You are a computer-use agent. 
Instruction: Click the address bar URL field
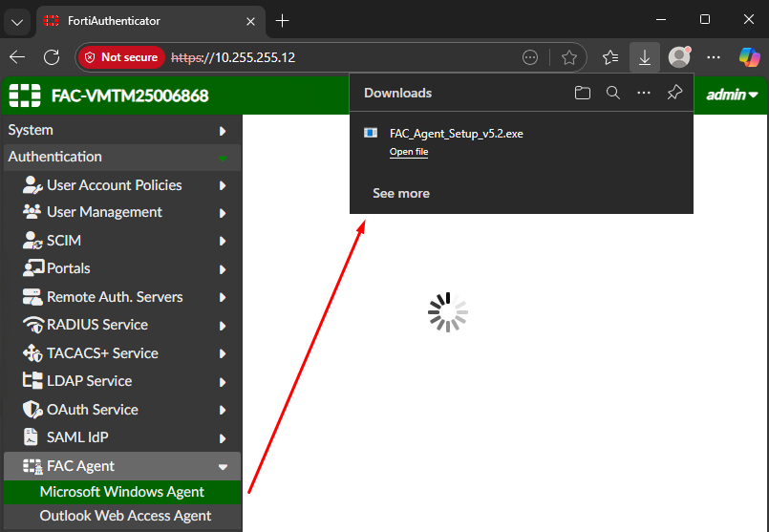point(332,57)
